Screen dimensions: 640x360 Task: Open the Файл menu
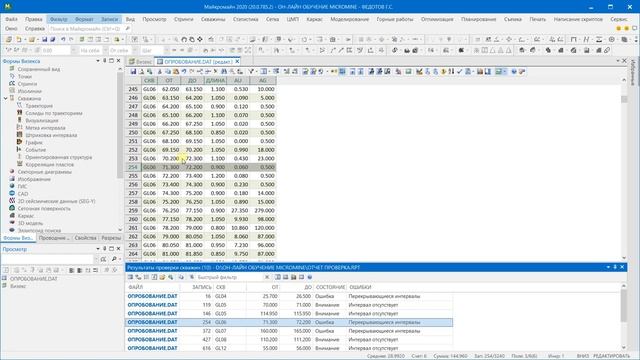(x=11, y=19)
